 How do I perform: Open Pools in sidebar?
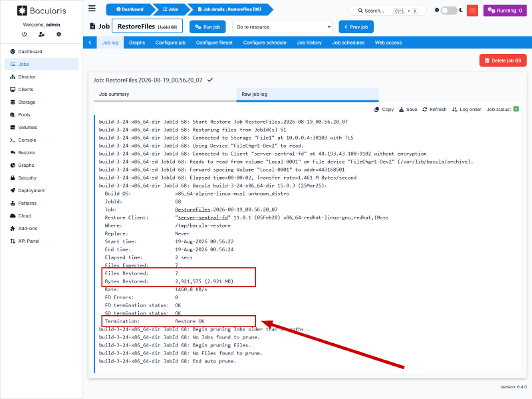(x=41, y=114)
